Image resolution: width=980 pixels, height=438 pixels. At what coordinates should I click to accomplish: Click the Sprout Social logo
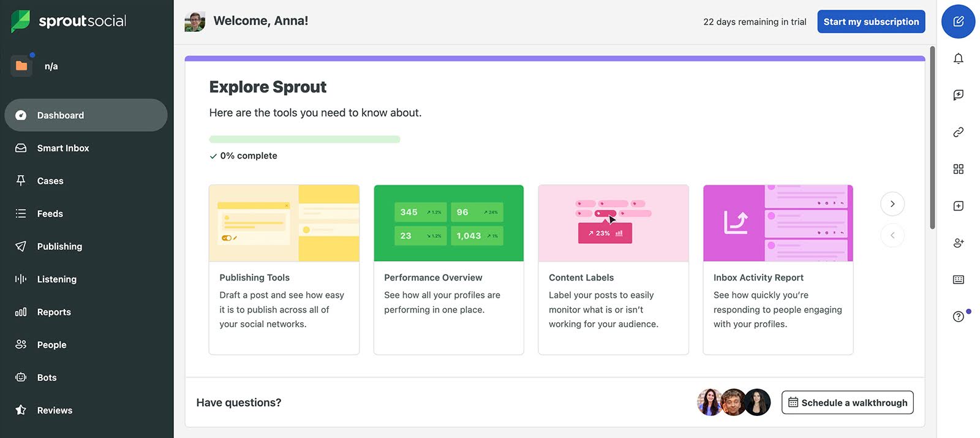(x=69, y=21)
